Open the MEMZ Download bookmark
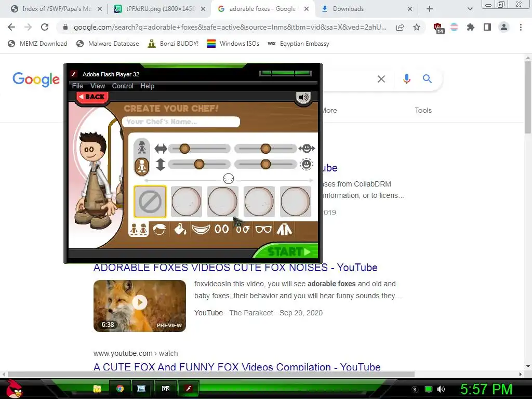The width and height of the screenshot is (532, 399). 37,44
